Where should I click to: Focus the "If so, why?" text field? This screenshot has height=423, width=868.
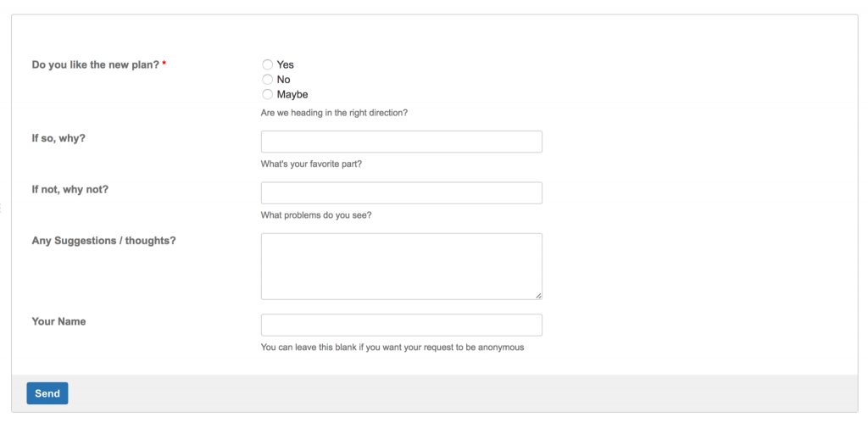click(401, 142)
